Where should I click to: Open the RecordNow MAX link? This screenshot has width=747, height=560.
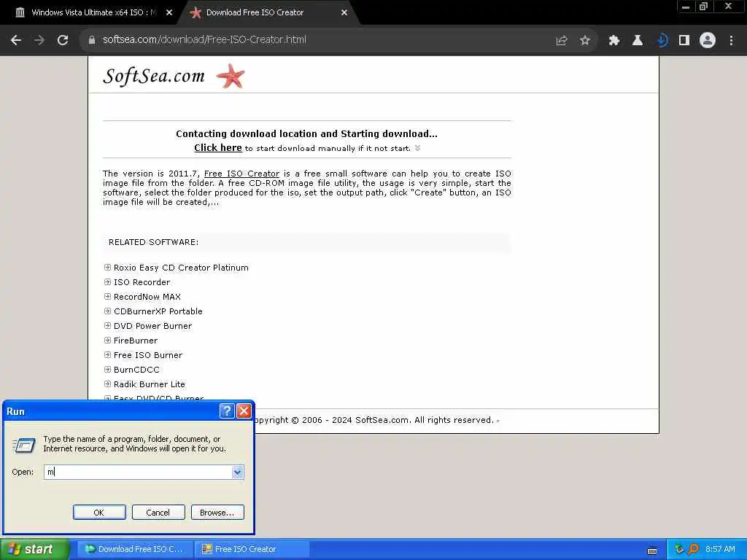click(147, 297)
